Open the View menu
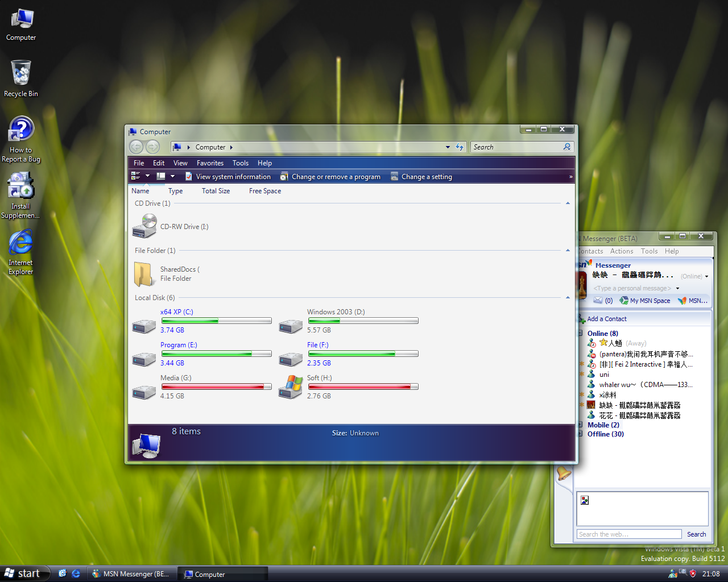Image resolution: width=728 pixels, height=582 pixels. pos(180,163)
